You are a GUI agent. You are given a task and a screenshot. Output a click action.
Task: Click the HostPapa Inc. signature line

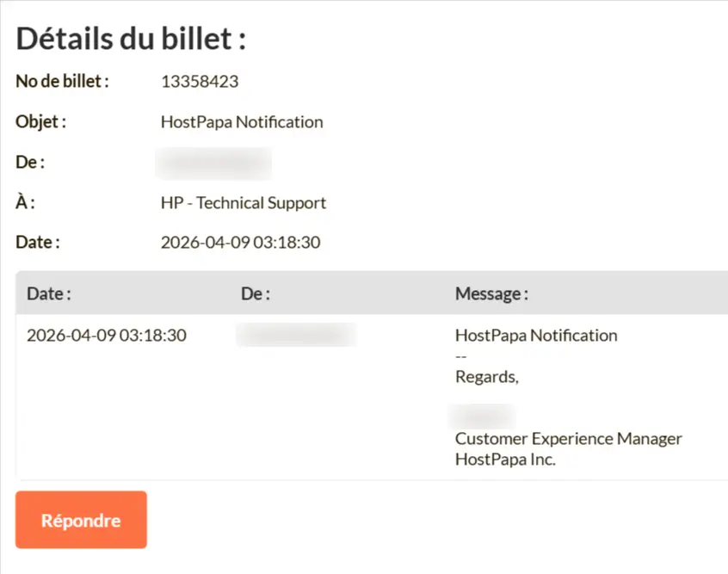[x=505, y=460]
